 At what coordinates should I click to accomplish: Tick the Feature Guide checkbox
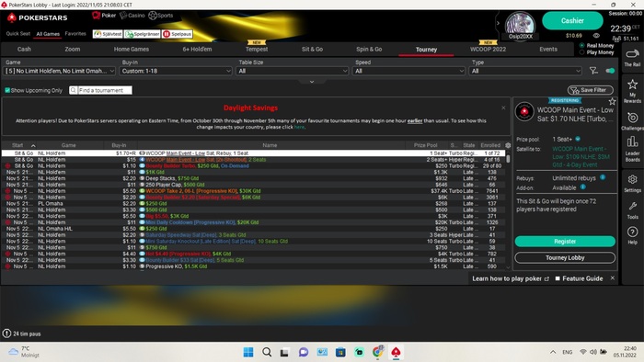(x=558, y=278)
